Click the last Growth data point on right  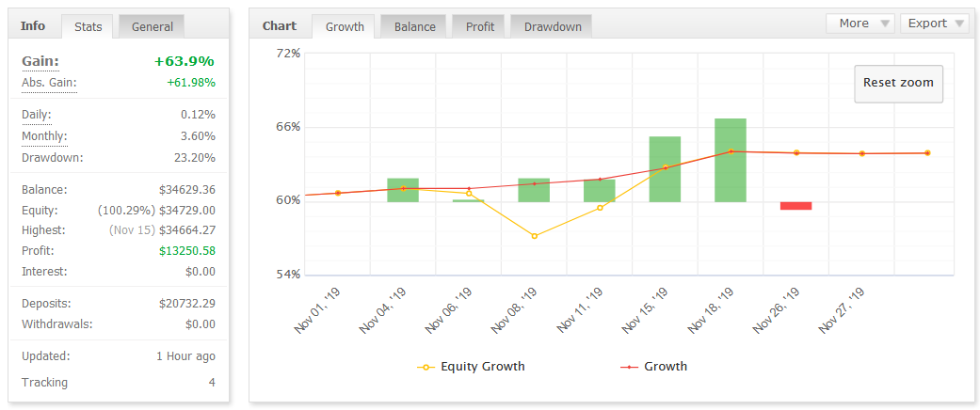click(927, 153)
